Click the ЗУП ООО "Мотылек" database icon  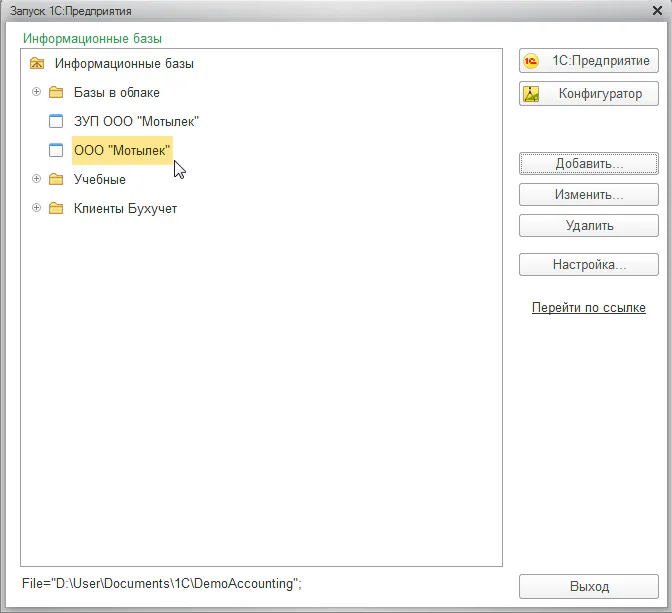tap(56, 122)
